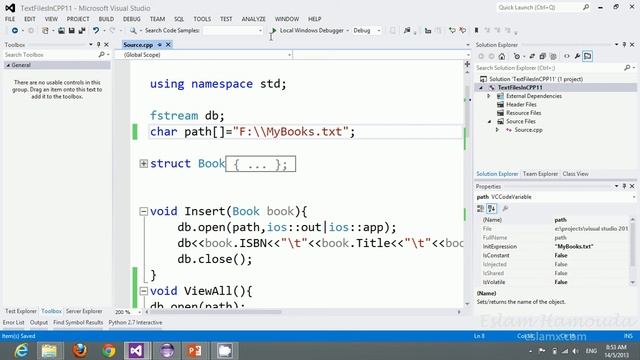Click View Code icon in Solution Explorer

point(567,56)
